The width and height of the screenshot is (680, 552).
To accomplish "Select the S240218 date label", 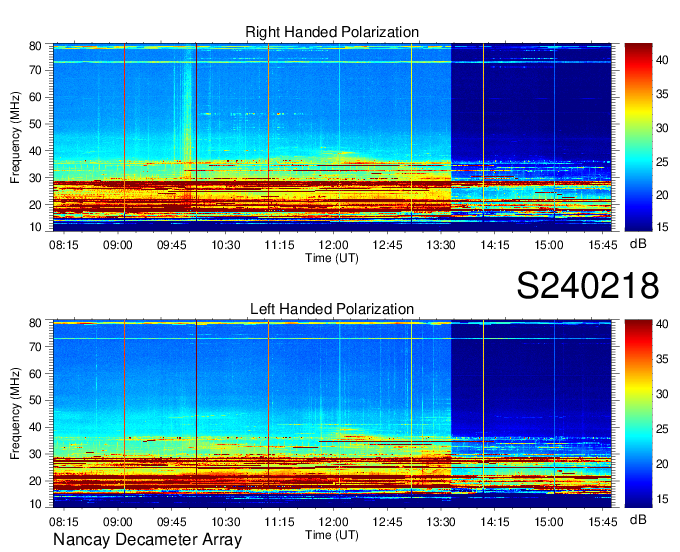I will click(x=588, y=286).
